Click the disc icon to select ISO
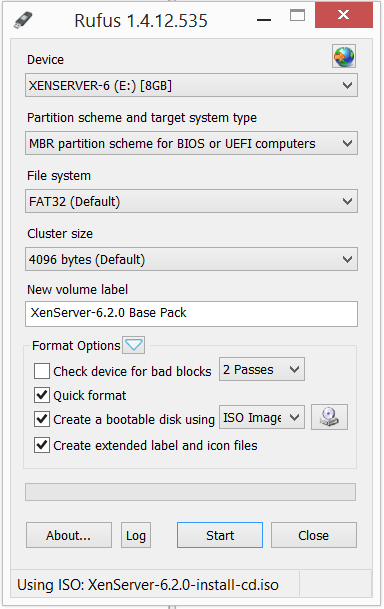 [329, 417]
